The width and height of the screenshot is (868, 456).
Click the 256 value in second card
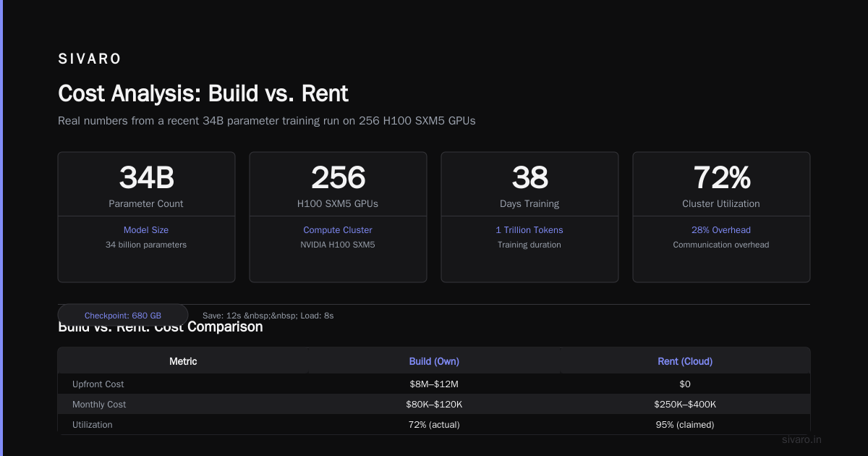click(338, 177)
